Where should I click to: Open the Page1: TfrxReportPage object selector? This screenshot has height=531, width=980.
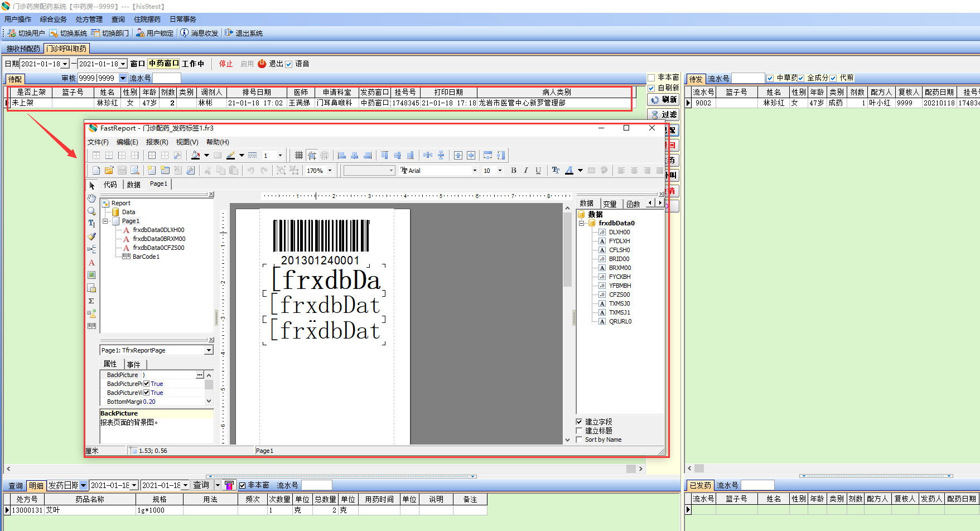[x=209, y=350]
